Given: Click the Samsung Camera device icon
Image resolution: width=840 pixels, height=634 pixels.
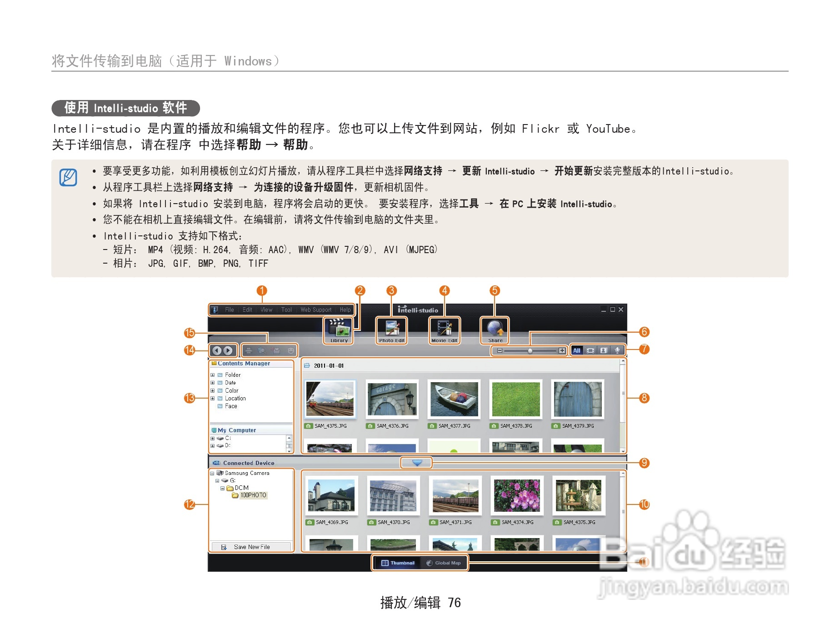Looking at the screenshot, I should [x=220, y=473].
